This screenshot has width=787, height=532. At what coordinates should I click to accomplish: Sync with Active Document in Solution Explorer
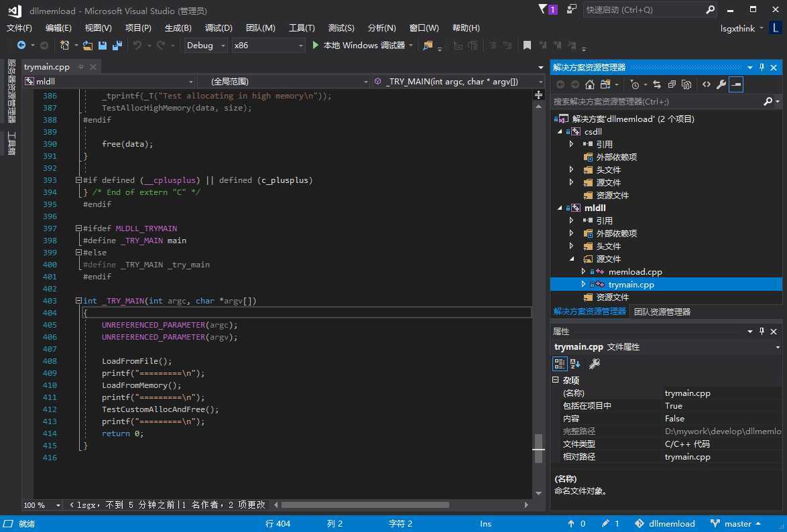coord(657,84)
